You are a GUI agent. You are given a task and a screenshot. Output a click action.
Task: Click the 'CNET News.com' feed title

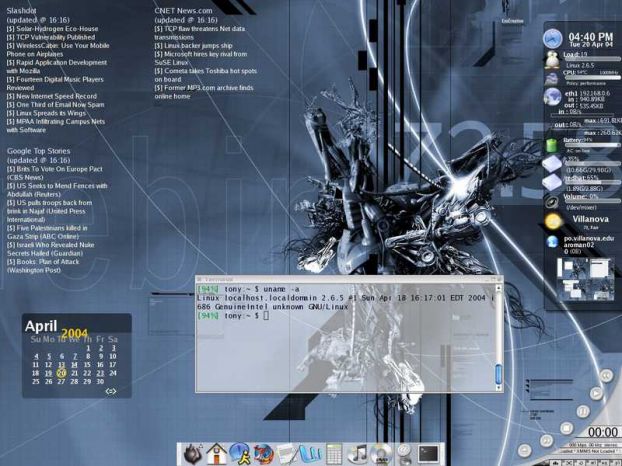(183, 11)
